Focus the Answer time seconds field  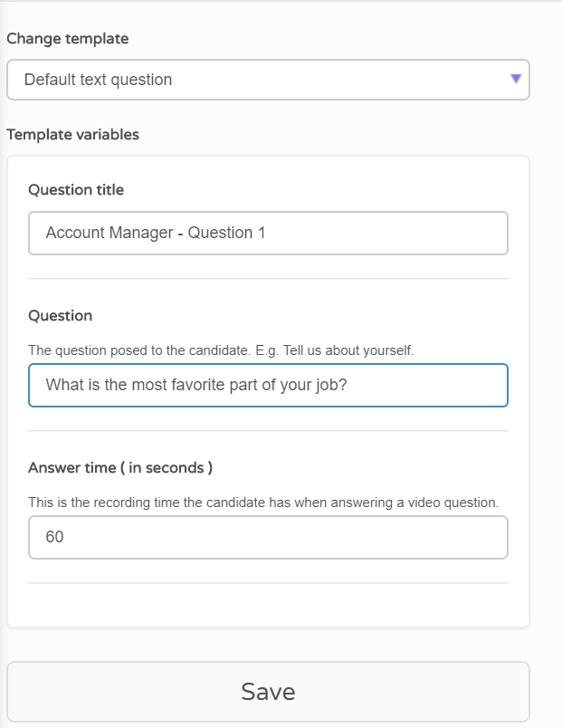click(268, 537)
